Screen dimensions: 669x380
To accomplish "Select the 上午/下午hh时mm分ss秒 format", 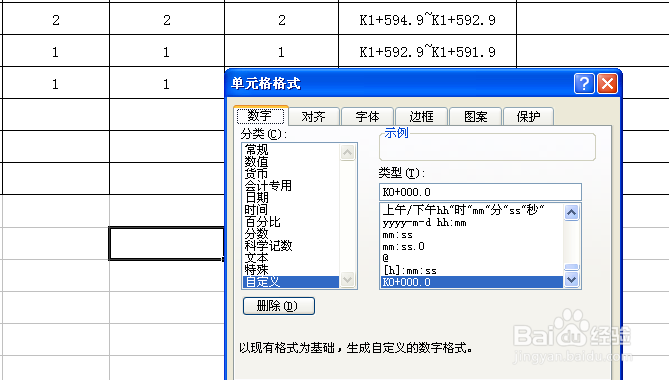I will click(x=472, y=210).
